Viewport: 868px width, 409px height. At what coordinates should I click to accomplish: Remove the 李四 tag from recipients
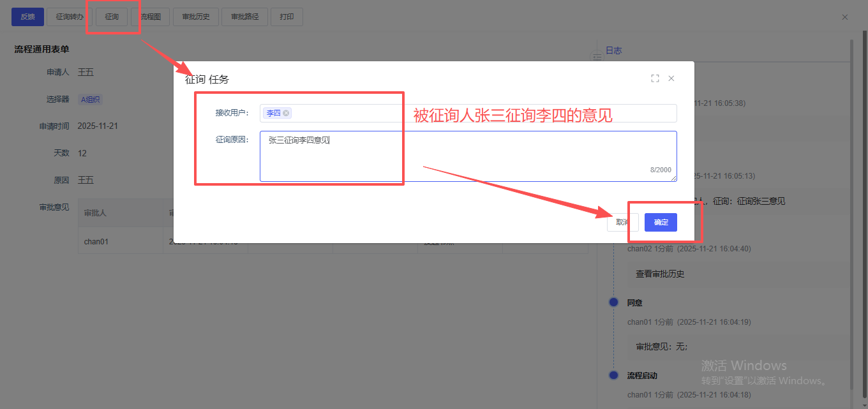[286, 113]
